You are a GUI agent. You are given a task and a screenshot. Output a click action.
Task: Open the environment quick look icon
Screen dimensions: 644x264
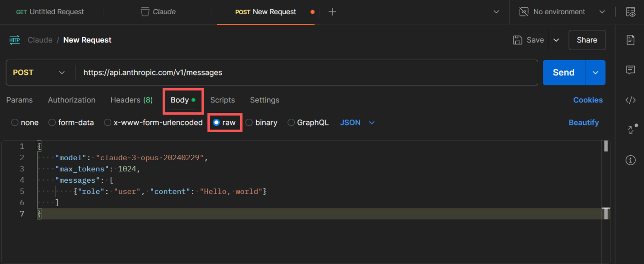click(631, 12)
